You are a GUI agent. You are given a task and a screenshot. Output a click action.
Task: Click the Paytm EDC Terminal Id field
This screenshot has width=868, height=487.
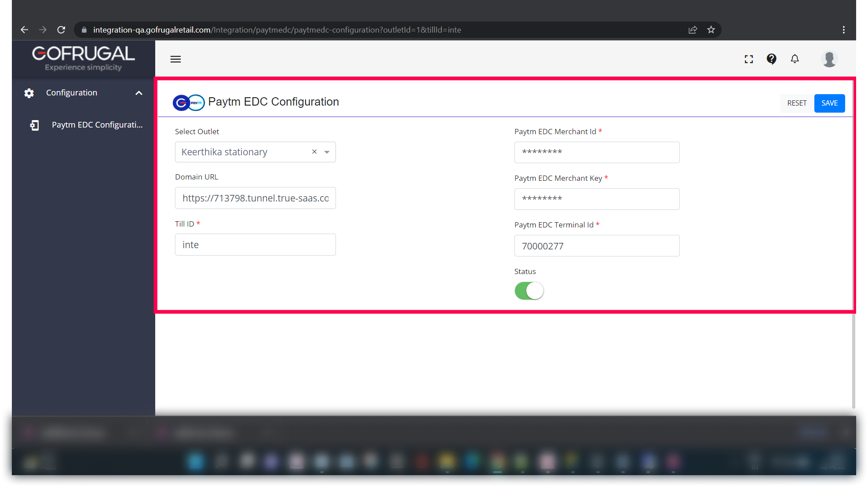(597, 246)
